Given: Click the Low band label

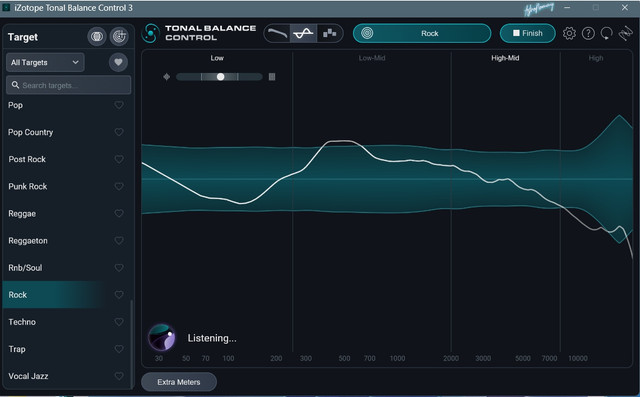Looking at the screenshot, I should (217, 58).
